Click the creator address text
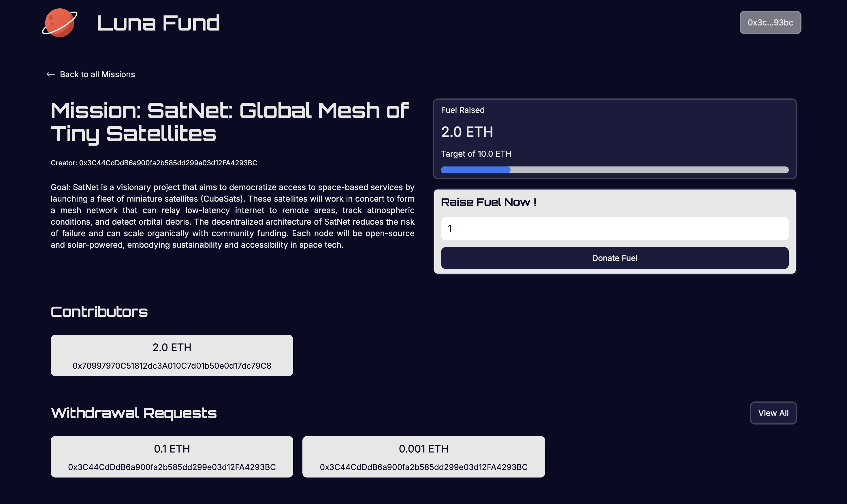 tap(154, 163)
